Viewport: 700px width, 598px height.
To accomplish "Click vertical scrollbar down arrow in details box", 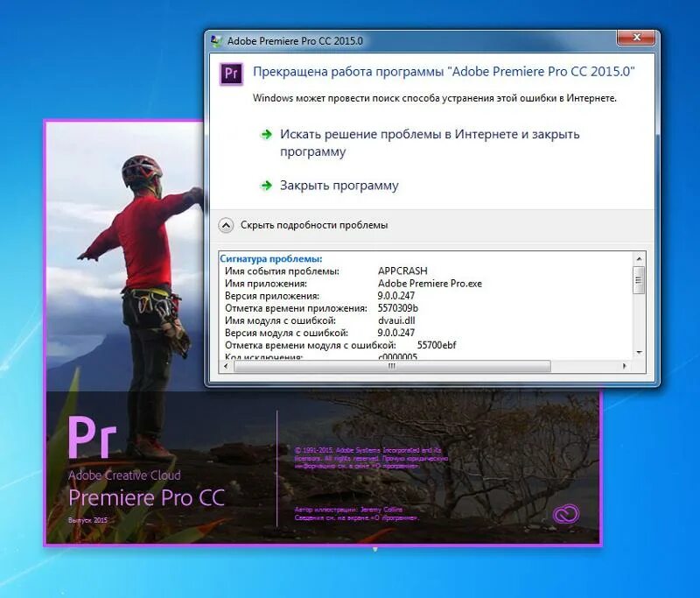I will (x=639, y=353).
